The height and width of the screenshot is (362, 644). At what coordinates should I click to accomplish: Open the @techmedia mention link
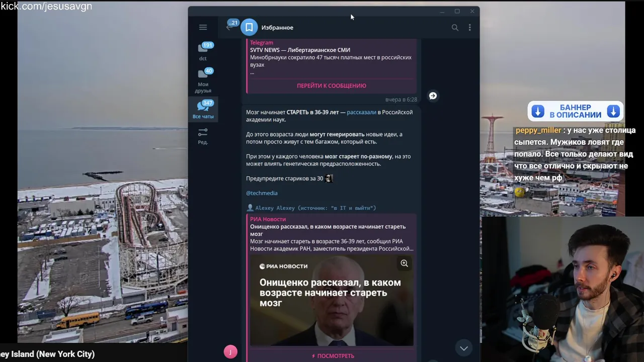(262, 193)
